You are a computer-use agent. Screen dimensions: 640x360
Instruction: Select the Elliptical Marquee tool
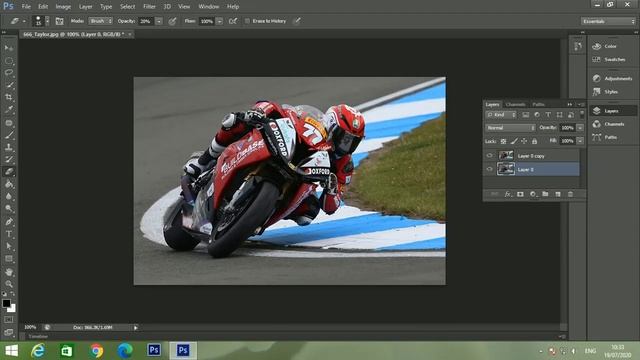point(9,61)
